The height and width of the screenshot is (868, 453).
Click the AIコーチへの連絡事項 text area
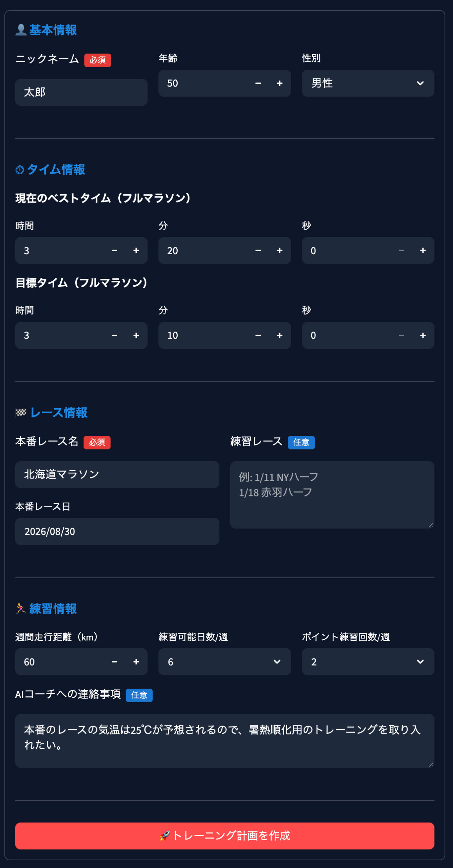(224, 741)
